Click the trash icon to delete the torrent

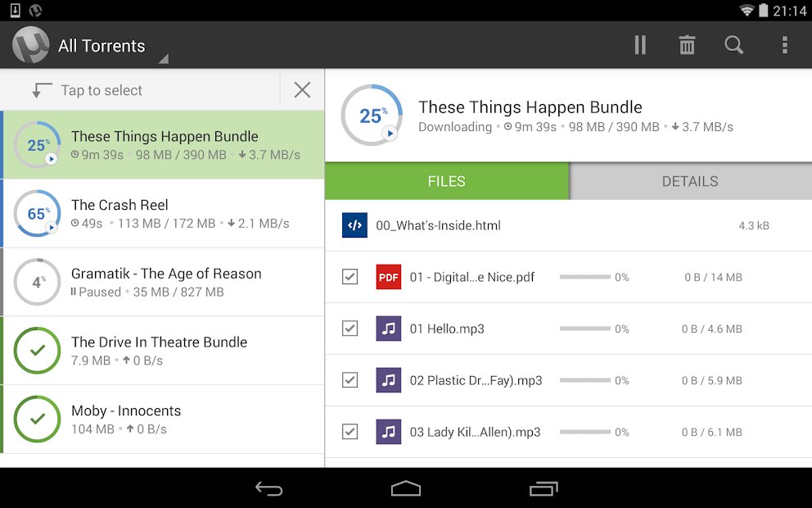tap(687, 45)
